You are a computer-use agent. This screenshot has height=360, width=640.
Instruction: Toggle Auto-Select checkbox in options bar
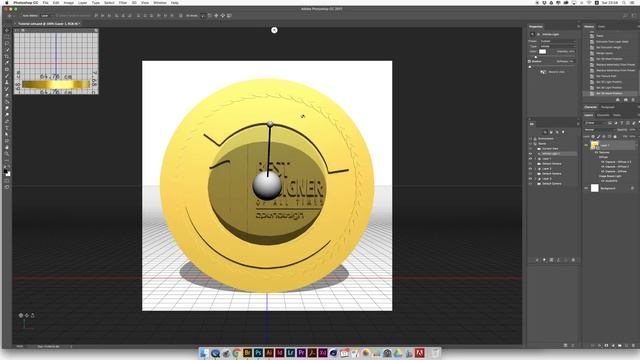tap(20, 16)
